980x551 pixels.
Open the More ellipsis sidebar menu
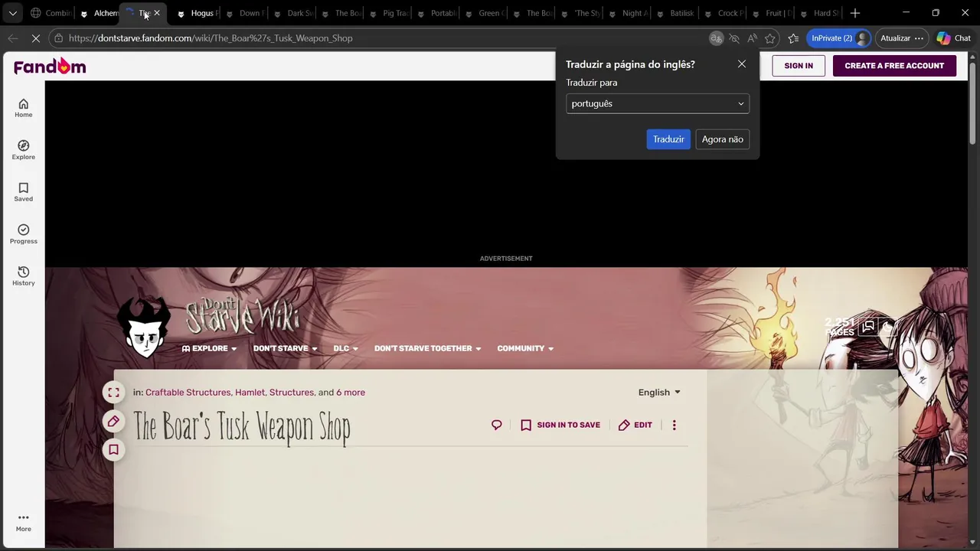point(23,522)
